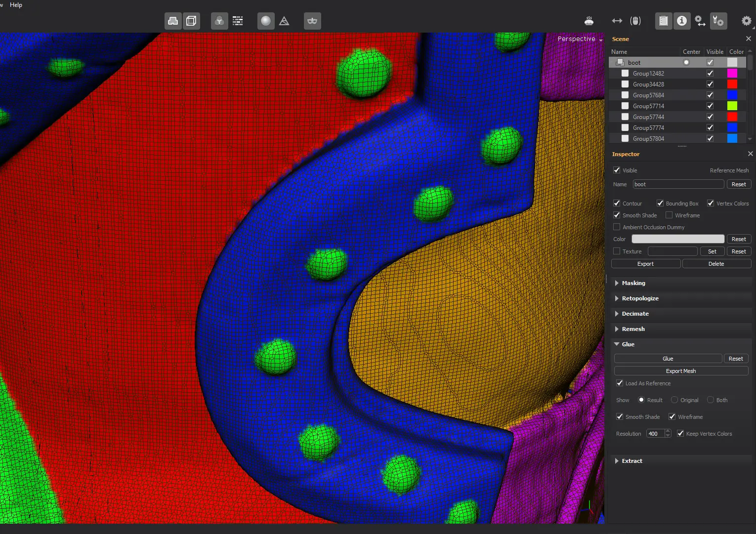The height and width of the screenshot is (534, 756).
Task: Close the Scene panel
Action: (749, 39)
